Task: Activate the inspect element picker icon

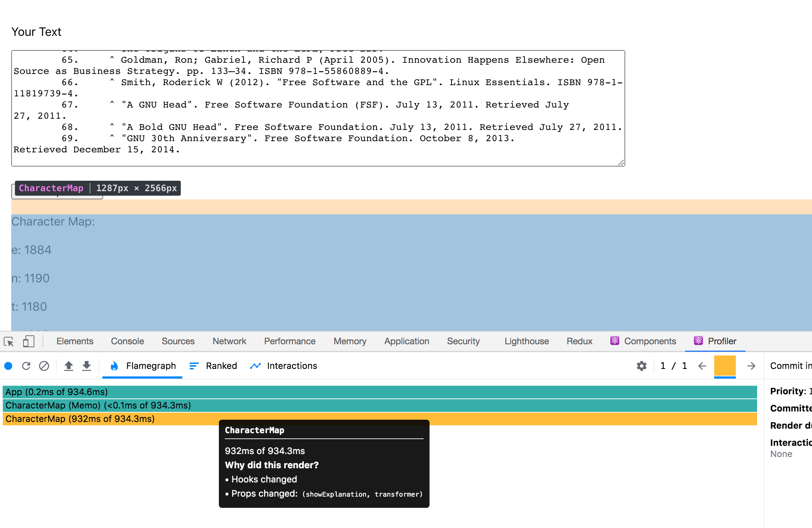Action: [x=9, y=341]
